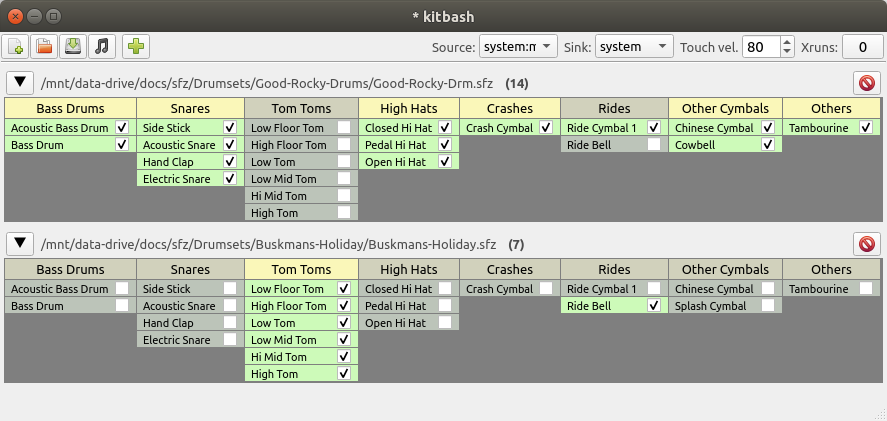Enable Low Floor Tom in Good-Rocky-Drums kit
Viewport: 887px width, 421px height.
point(344,128)
